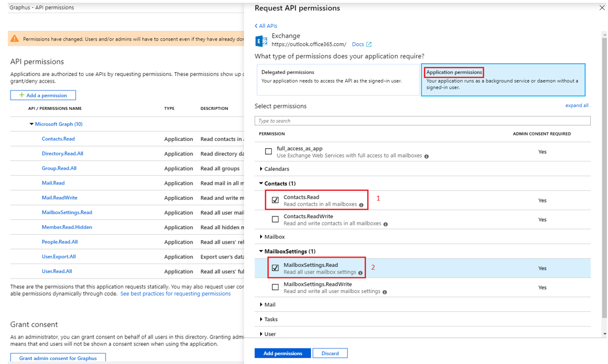The width and height of the screenshot is (608, 364).
Task: Open User.Export.All permission entry
Action: coord(59,256)
